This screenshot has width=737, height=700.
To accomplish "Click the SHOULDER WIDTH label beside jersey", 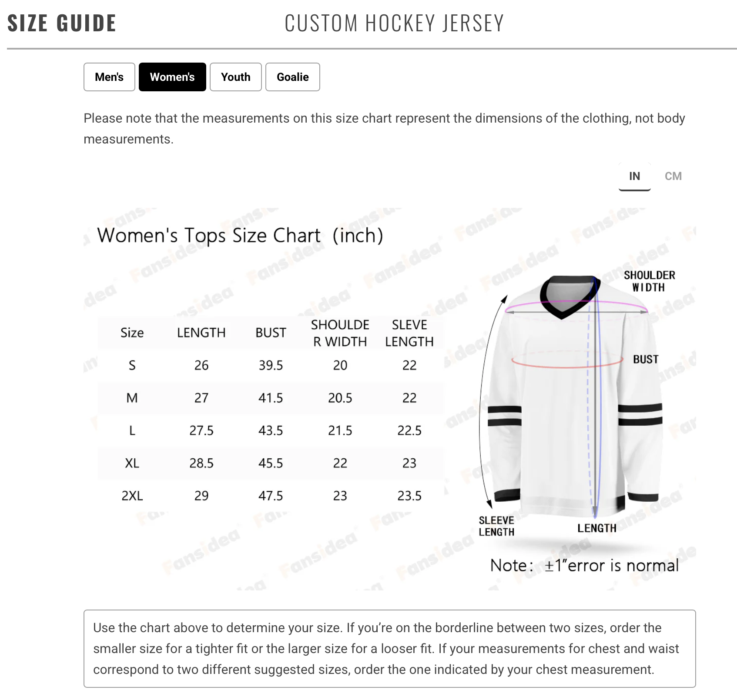I will (x=649, y=281).
